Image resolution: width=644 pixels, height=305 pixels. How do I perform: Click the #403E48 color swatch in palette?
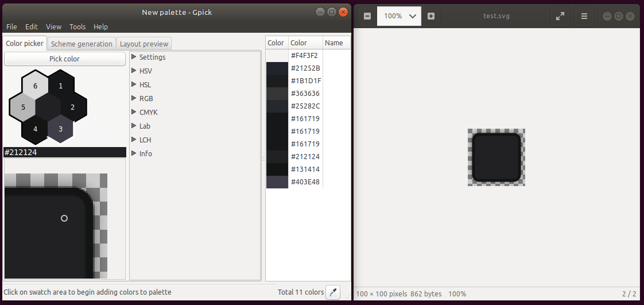coord(277,182)
